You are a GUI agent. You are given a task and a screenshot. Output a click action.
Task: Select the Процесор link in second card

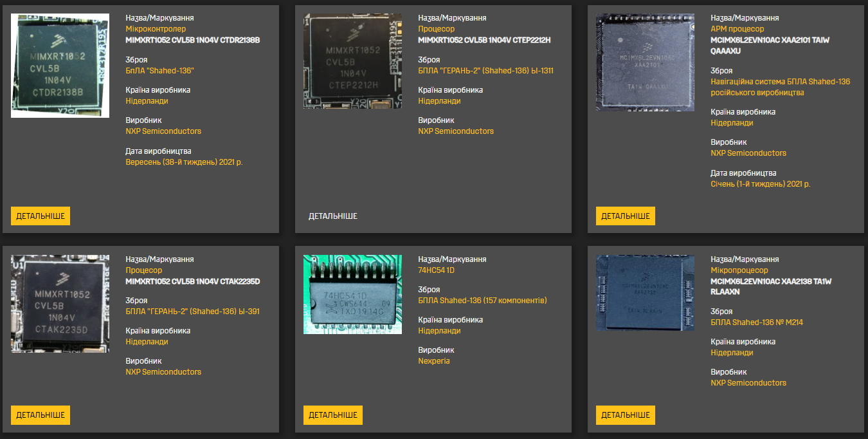[437, 29]
